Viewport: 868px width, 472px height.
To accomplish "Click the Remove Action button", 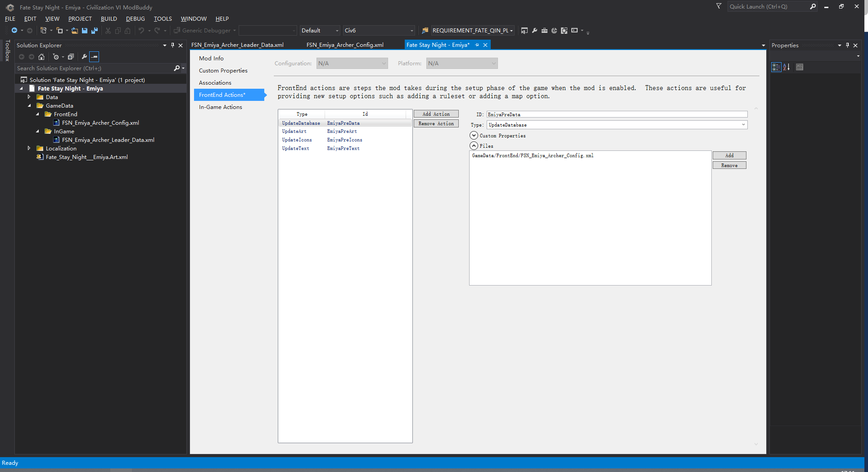I will (436, 124).
